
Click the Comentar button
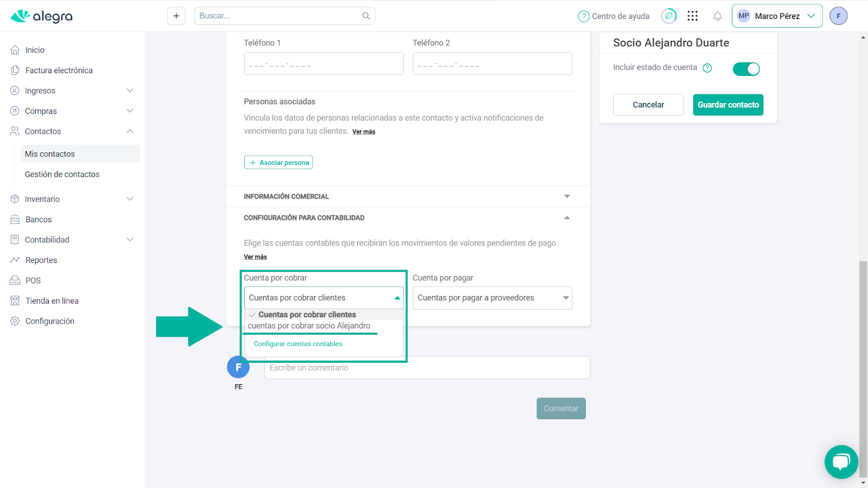pos(561,408)
